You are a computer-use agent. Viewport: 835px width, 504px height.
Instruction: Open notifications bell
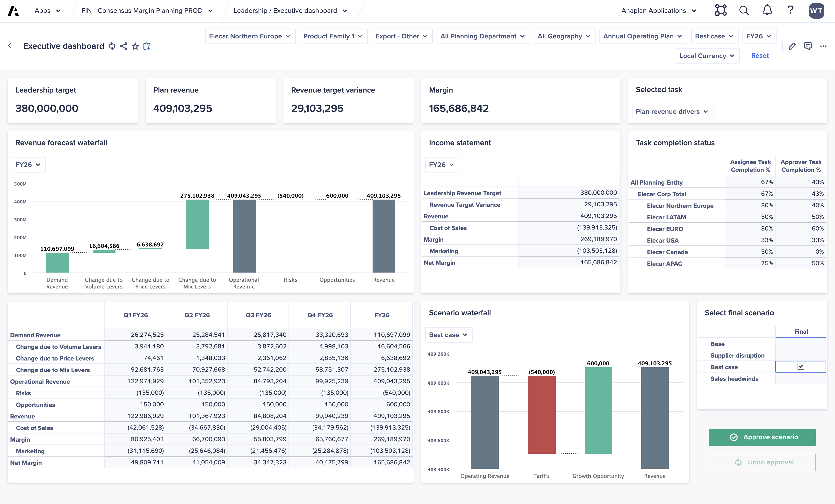(767, 10)
